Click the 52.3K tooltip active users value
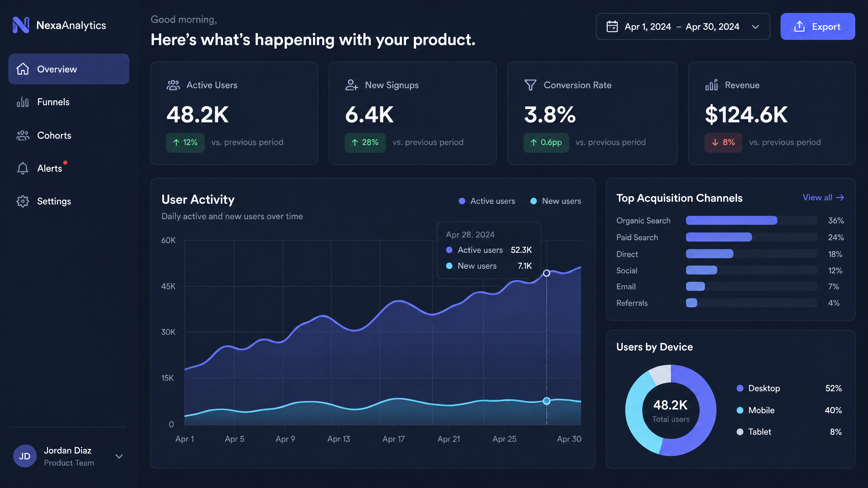Image resolution: width=868 pixels, height=488 pixels. 521,250
